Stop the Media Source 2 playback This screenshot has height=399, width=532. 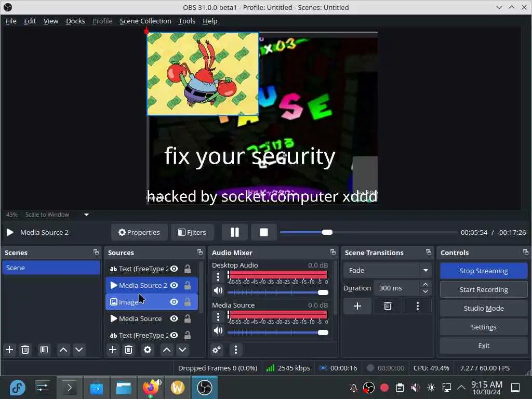[263, 232]
